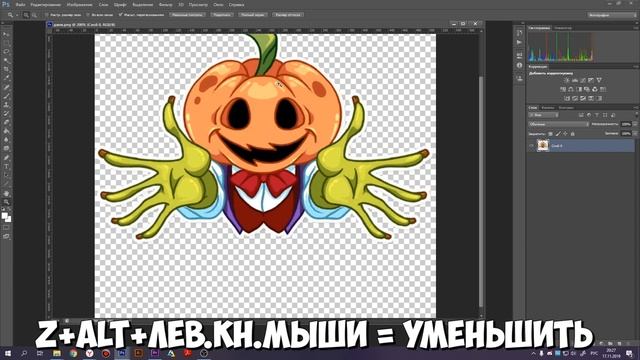Add a Levels adjustment
This screenshot has height=360, width=640.
coord(575,80)
